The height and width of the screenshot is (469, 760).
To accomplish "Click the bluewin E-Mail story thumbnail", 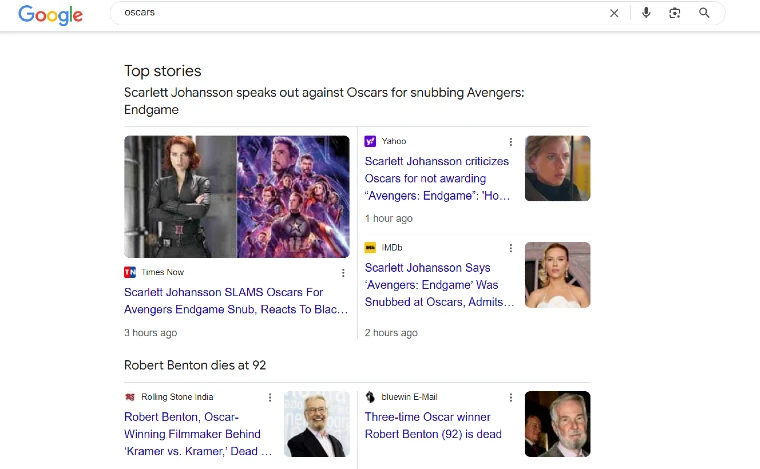I will tap(557, 424).
